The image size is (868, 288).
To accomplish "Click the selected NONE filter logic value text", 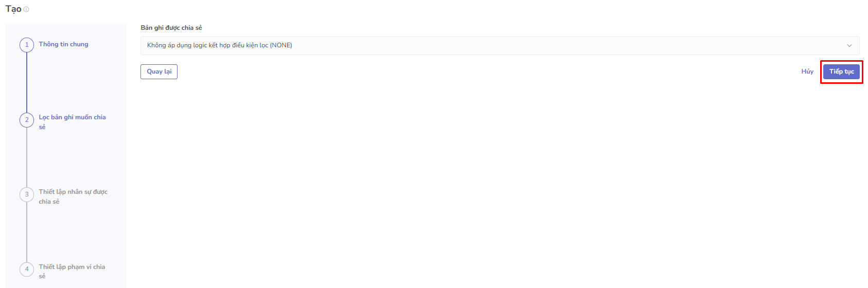I will (220, 45).
